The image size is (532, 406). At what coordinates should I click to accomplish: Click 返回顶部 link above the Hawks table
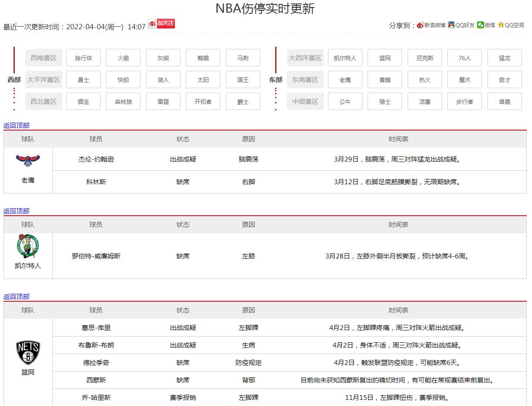[17, 125]
